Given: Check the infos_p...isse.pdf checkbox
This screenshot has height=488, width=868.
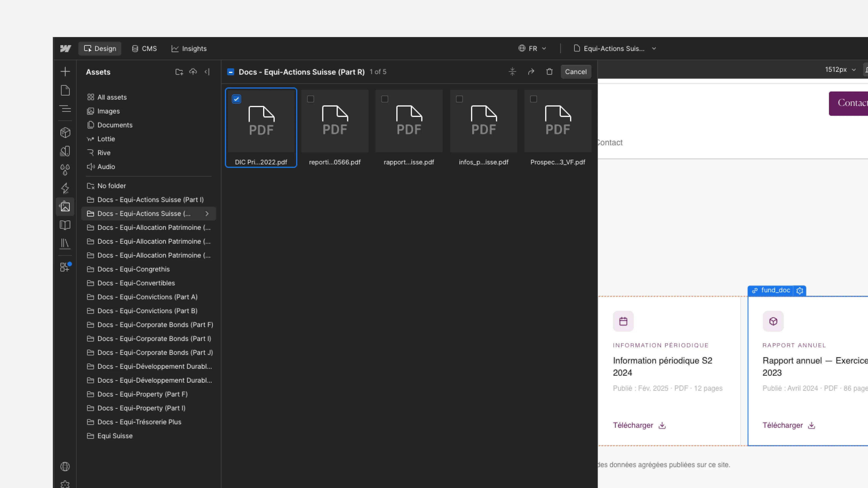Looking at the screenshot, I should [459, 99].
